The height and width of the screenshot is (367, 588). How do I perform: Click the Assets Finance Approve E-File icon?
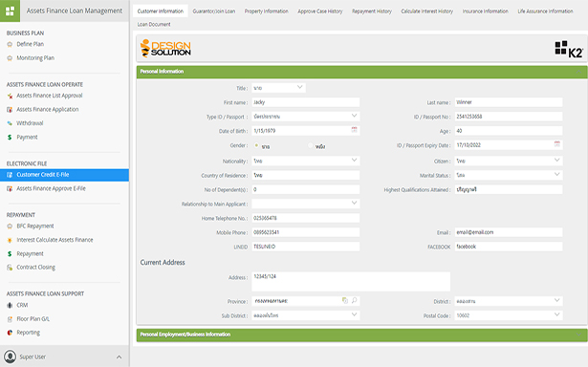point(10,188)
